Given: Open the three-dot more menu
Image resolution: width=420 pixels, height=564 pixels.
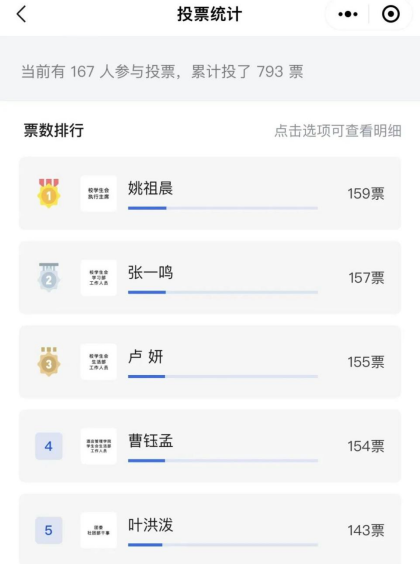Looking at the screenshot, I should [348, 14].
